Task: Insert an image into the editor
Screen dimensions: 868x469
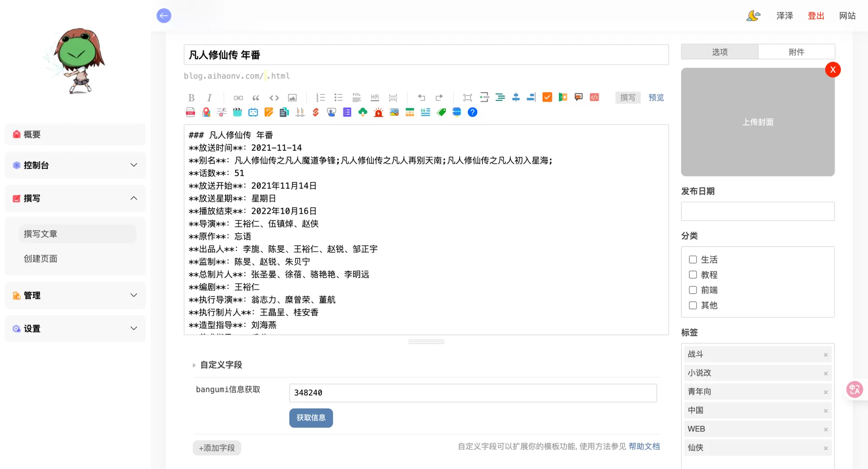Action: 292,98
